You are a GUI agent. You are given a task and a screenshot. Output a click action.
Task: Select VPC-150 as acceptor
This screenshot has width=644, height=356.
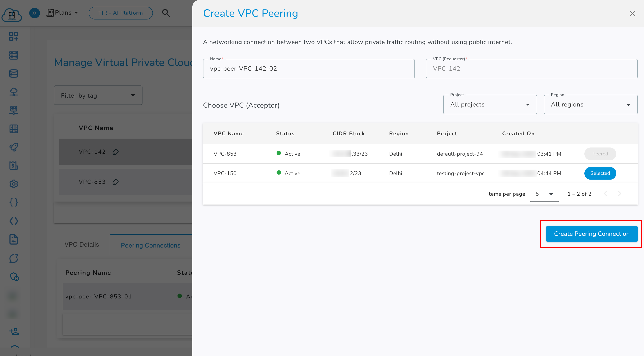point(600,173)
